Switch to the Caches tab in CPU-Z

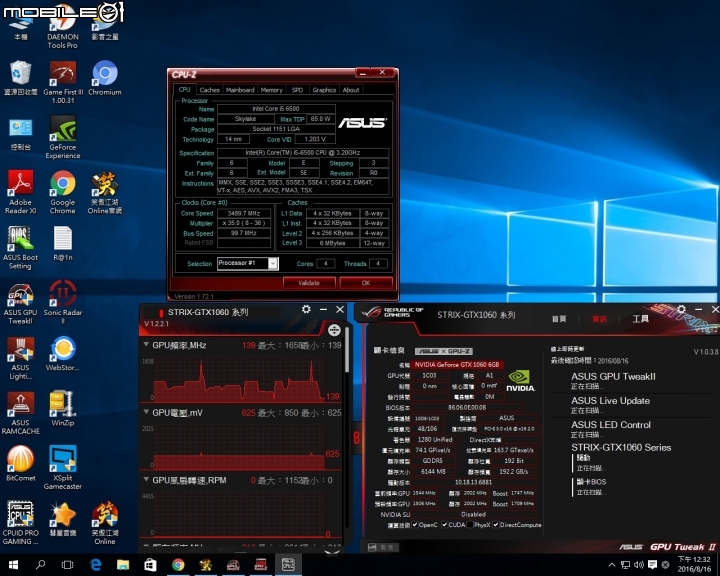pos(209,90)
